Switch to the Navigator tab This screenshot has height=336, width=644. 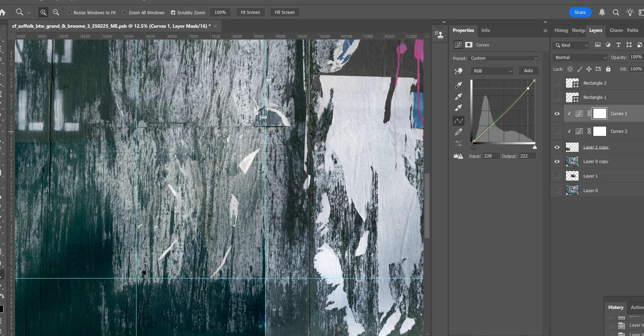click(x=578, y=31)
